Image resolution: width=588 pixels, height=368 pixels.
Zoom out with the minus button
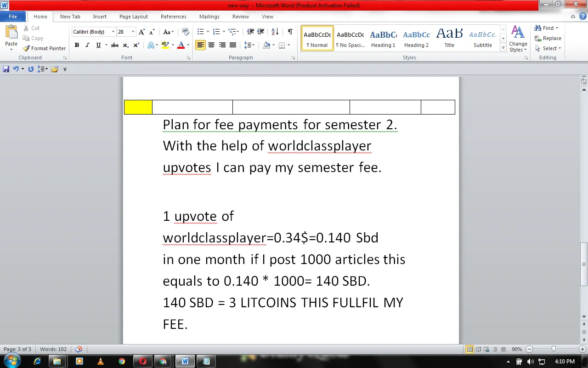529,349
